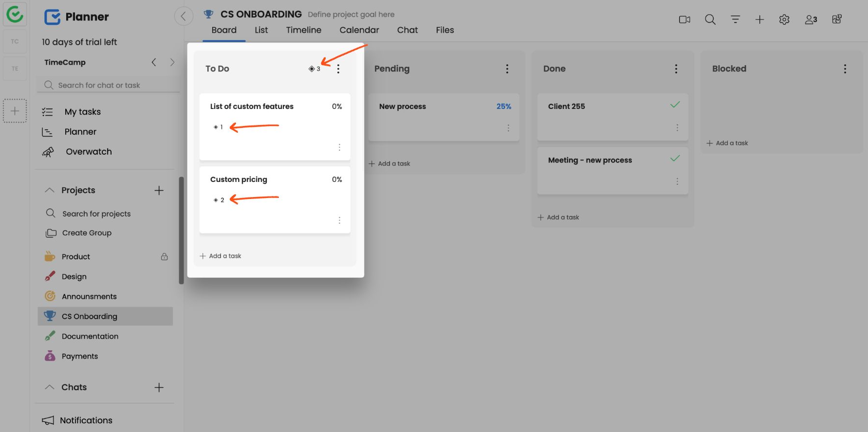Click the video call camera icon
868x432 pixels.
[684, 19]
